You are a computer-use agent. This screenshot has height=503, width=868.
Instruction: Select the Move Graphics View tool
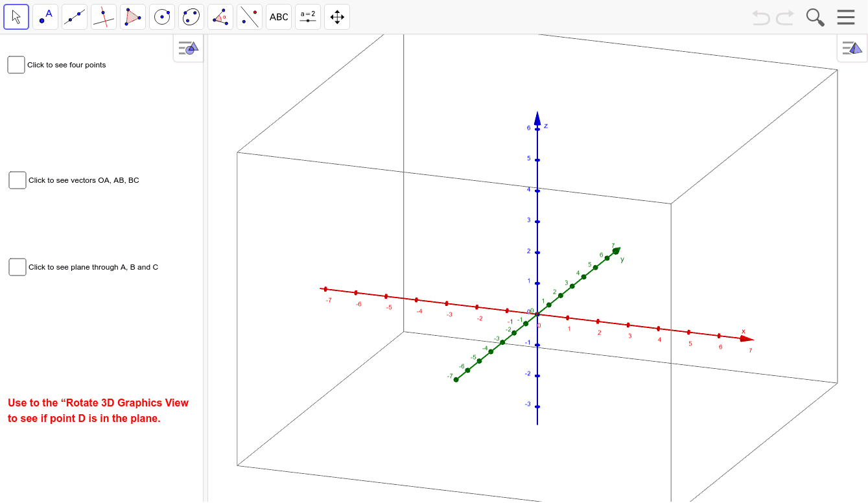point(336,17)
